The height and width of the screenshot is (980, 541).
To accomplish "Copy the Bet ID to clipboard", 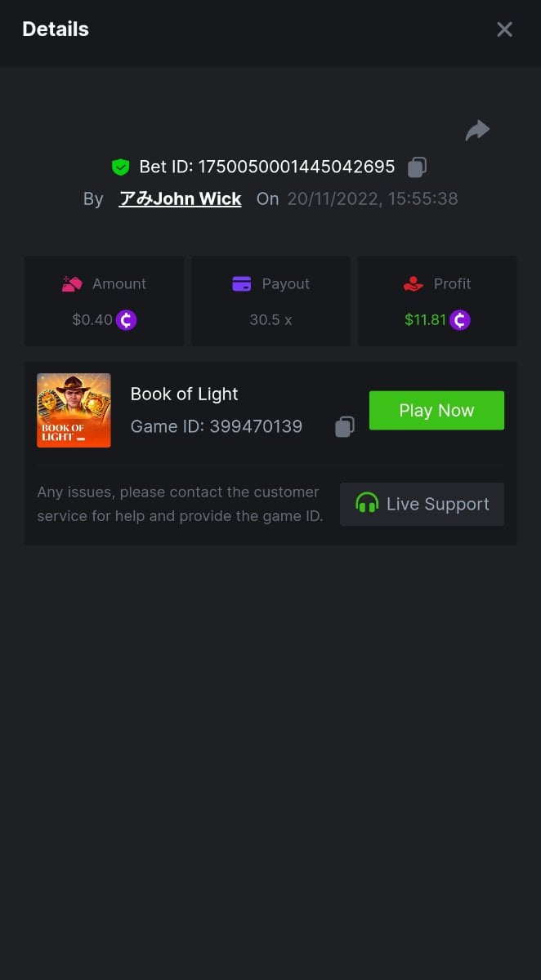I will 417,167.
